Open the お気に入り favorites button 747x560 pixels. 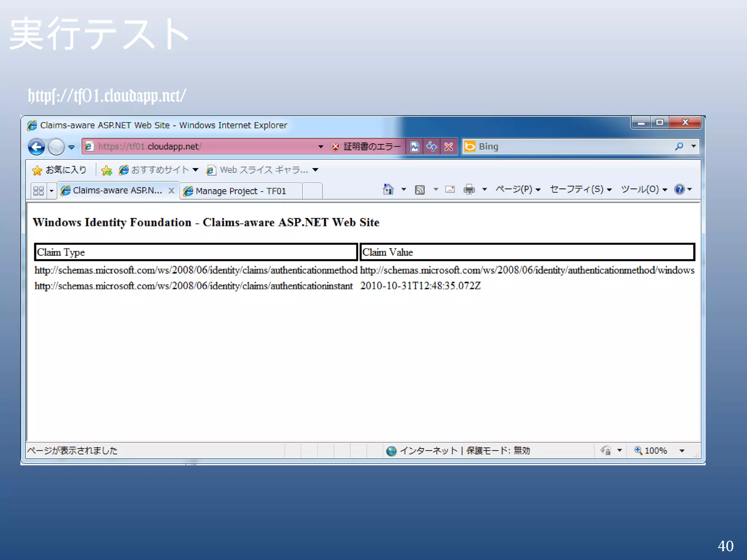(60, 170)
